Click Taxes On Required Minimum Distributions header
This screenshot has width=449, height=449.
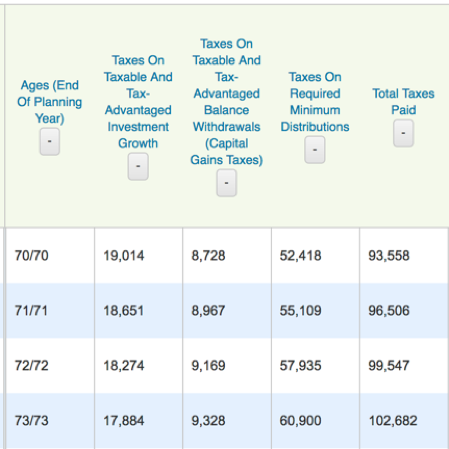pyautogui.click(x=315, y=102)
